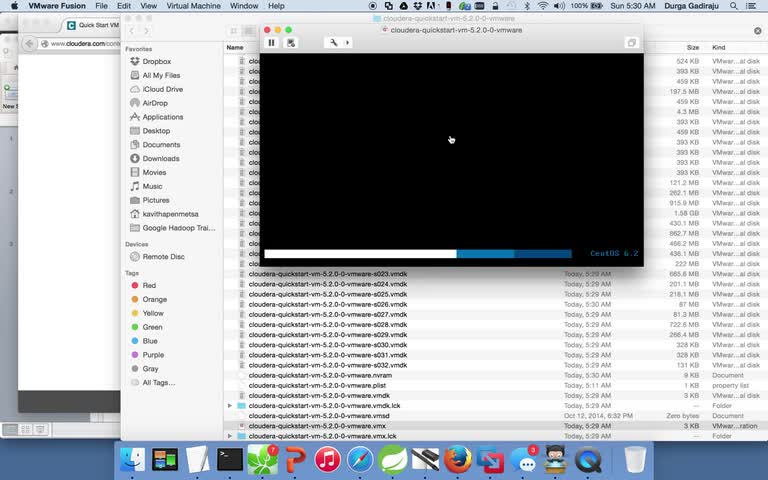Click the Quick Start VM browser tab
This screenshot has height=480, width=768.
(x=93, y=25)
